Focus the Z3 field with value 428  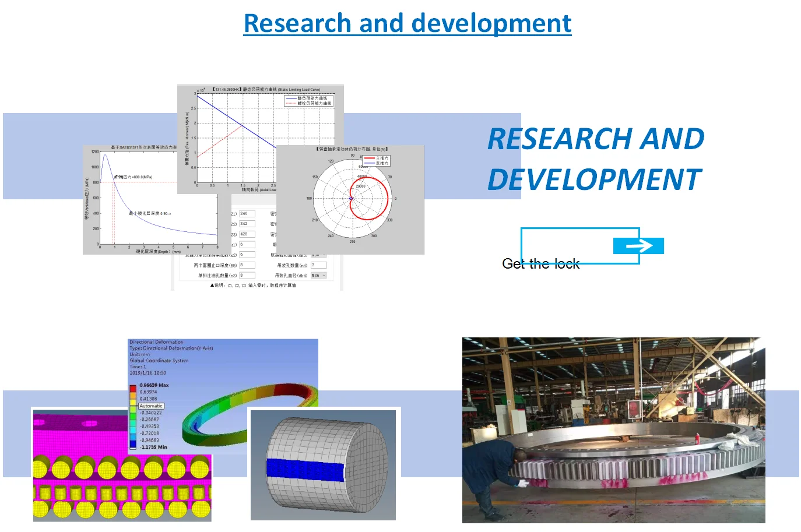[247, 234]
